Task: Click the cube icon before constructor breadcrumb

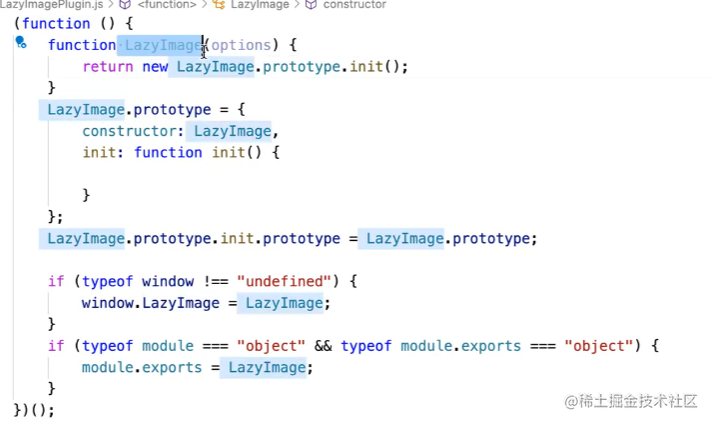Action: pyautogui.click(x=311, y=5)
